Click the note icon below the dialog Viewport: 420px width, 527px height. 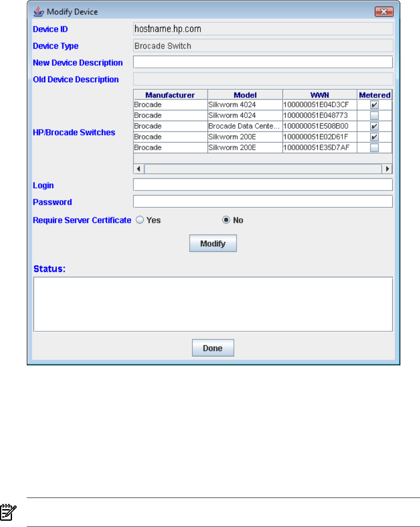tap(8, 512)
